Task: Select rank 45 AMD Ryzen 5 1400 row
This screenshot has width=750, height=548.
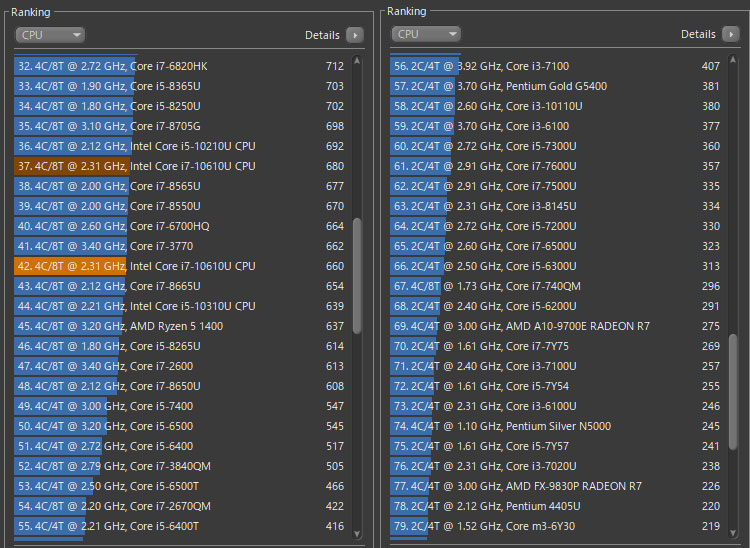Action: click(x=181, y=326)
